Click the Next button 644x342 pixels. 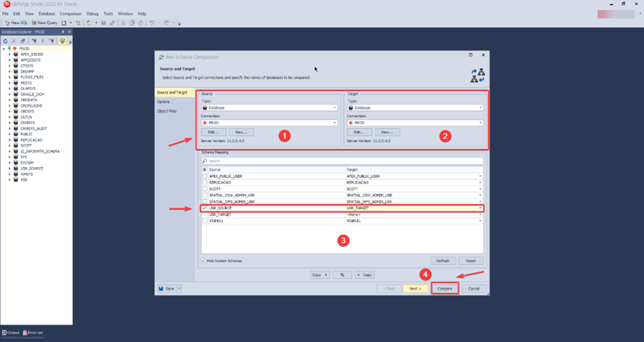click(414, 288)
